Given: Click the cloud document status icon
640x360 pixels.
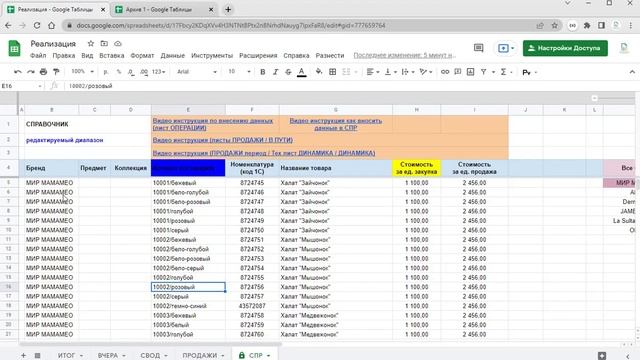Looking at the screenshot, I should pos(118,44).
